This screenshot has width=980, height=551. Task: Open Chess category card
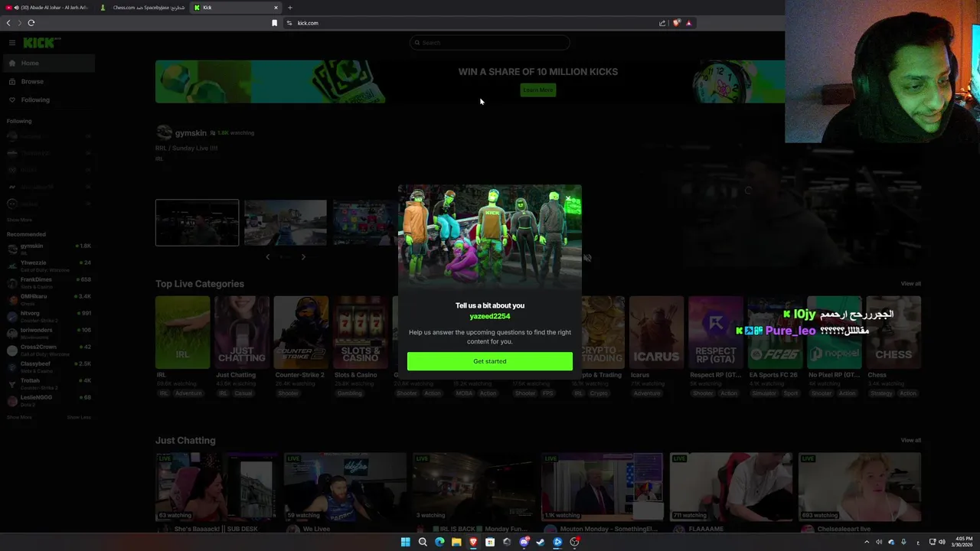[893, 332]
